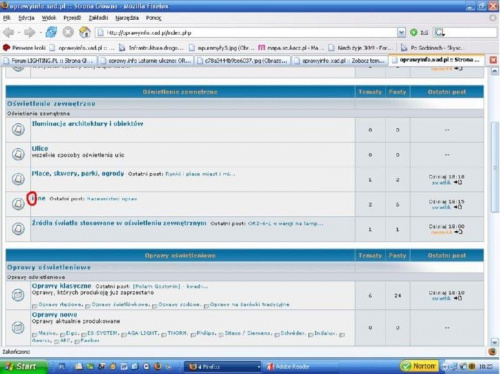Jump to last post in Źródła światła row
The height and width of the screenshot is (374, 500).
click(x=458, y=232)
